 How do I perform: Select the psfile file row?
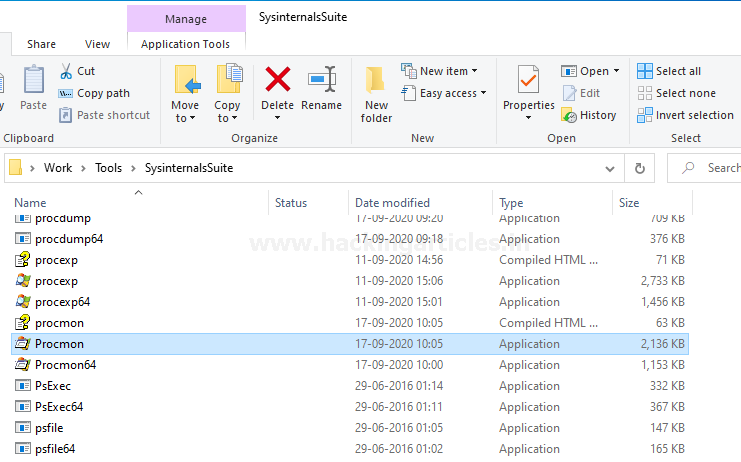350,428
